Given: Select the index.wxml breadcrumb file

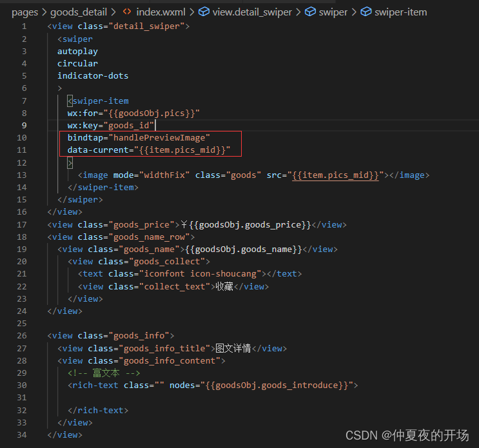Looking at the screenshot, I should (161, 12).
